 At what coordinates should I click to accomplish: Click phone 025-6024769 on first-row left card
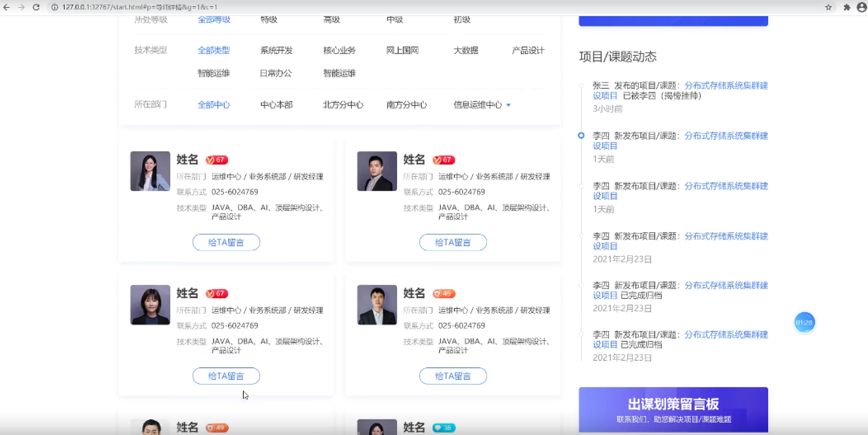coord(235,192)
